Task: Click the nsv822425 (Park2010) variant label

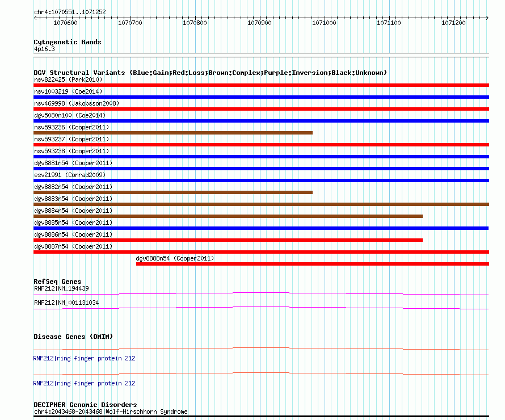Action: click(68, 79)
